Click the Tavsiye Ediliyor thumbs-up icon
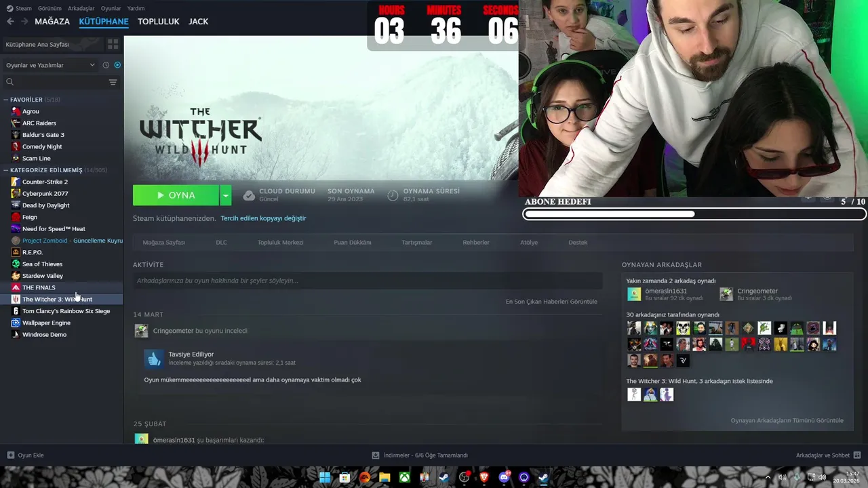Screen dimensions: 868x488 154,359
